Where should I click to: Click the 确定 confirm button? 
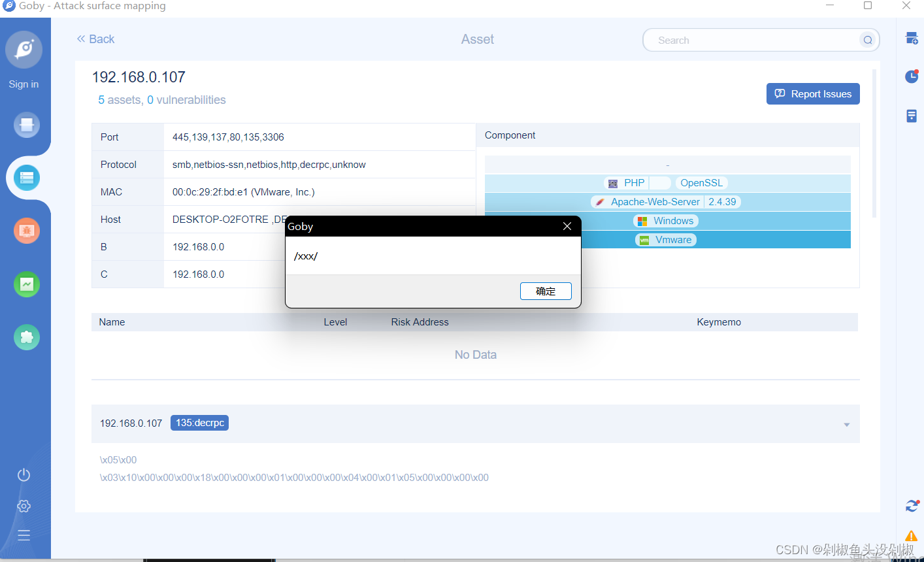pyautogui.click(x=546, y=291)
